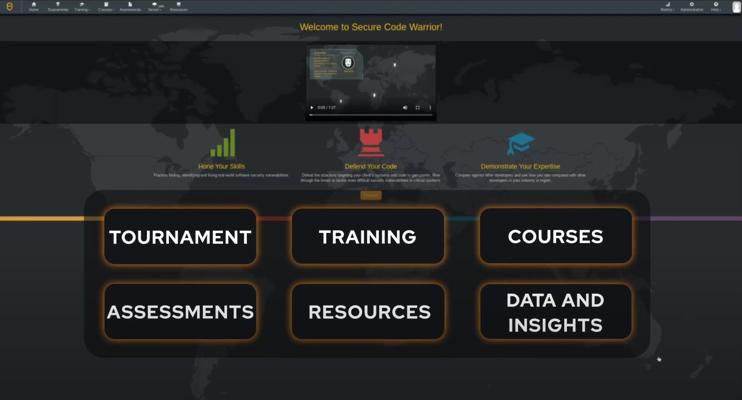Open Courses in the top navbar
This screenshot has height=400, width=742.
pos(106,6)
